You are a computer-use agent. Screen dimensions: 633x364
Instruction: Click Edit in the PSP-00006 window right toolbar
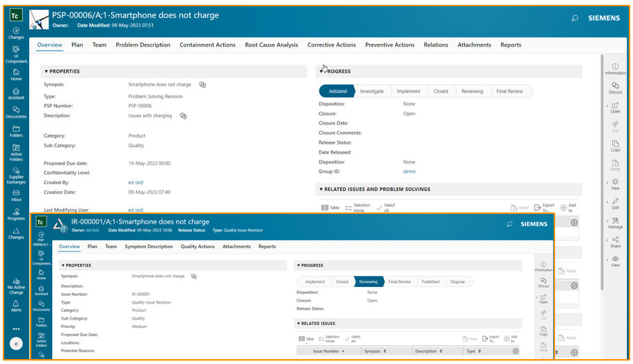[615, 204]
